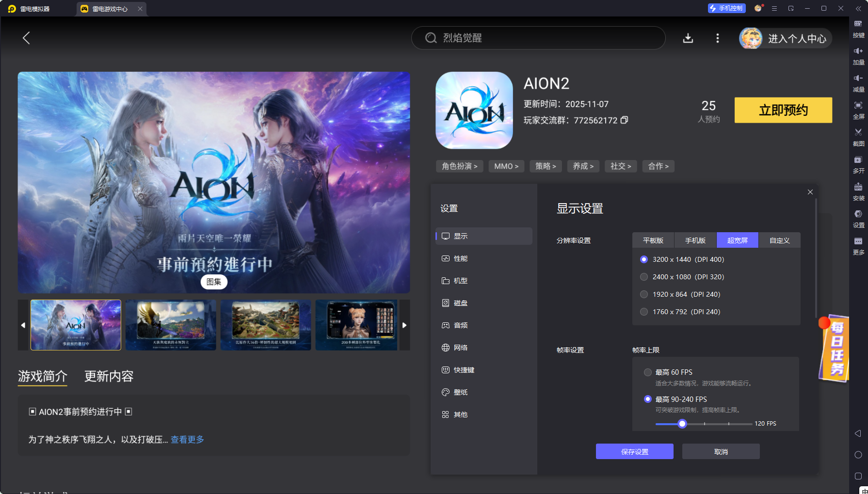The height and width of the screenshot is (494, 868).
Task: Open the 网络 network settings
Action: (x=460, y=348)
